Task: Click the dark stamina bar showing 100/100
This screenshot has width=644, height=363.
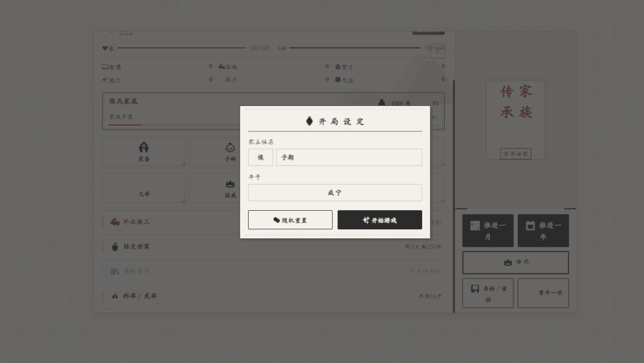Action: (x=355, y=48)
